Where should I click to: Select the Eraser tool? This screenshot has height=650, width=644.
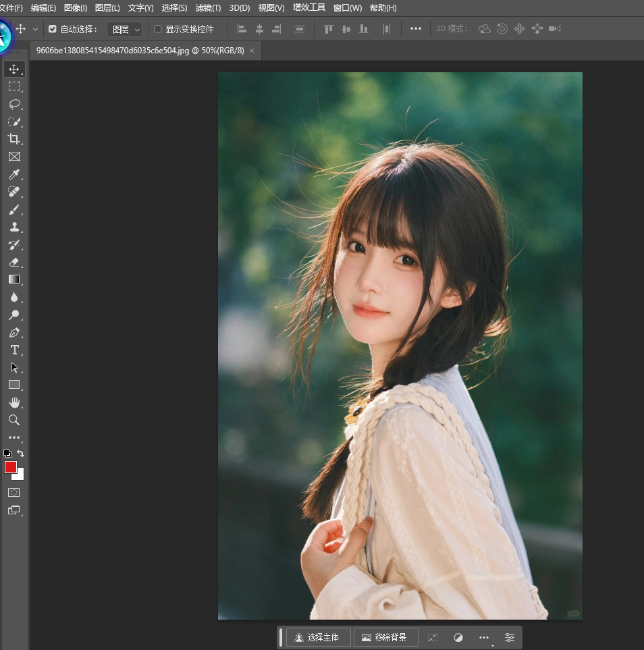click(x=14, y=262)
